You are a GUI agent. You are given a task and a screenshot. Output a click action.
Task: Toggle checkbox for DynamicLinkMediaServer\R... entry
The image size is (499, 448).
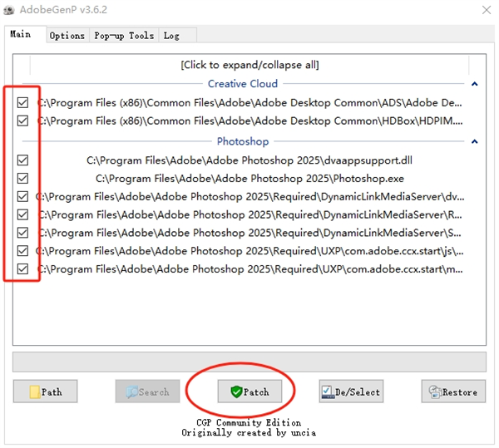(x=22, y=214)
